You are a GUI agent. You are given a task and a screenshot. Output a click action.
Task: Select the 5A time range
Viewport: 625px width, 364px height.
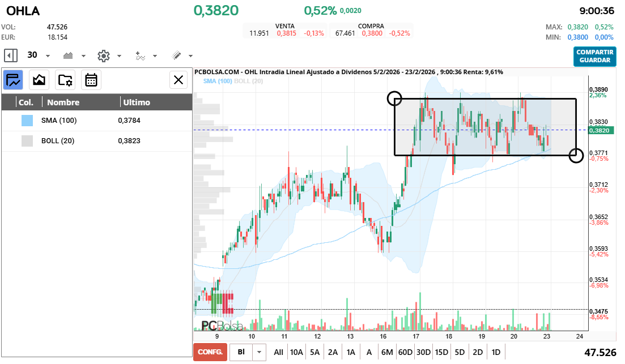pos(315,352)
